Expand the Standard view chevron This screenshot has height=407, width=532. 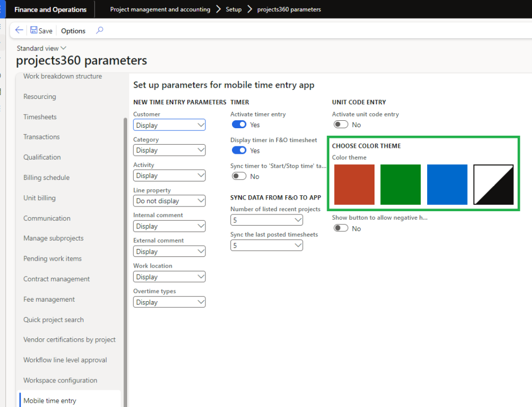64,48
